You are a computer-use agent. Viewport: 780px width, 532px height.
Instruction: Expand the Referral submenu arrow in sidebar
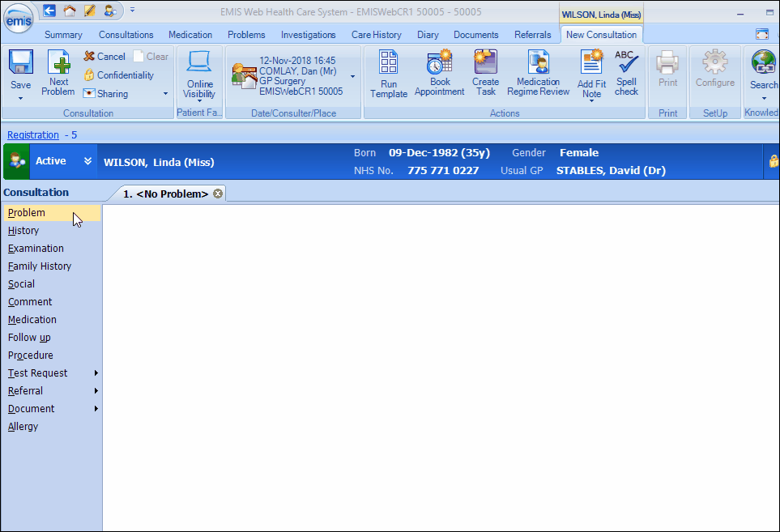(x=96, y=391)
